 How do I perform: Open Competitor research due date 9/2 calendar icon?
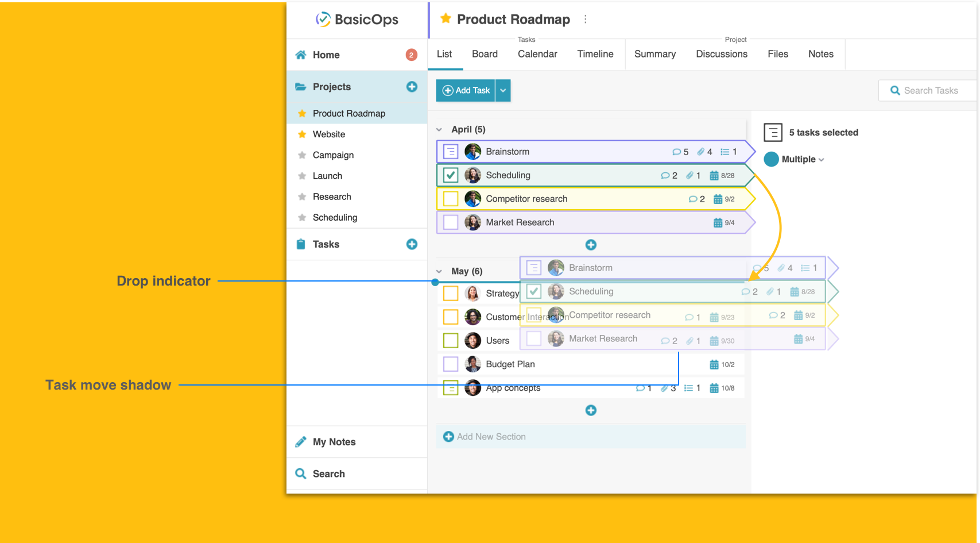pos(718,199)
